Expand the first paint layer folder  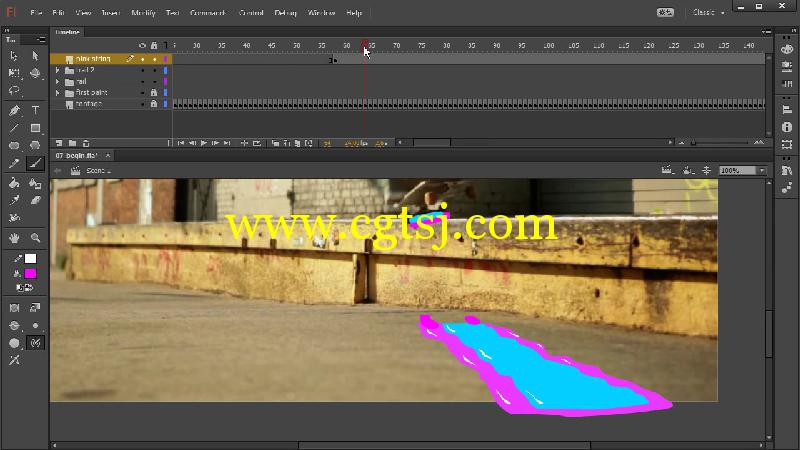(57, 93)
